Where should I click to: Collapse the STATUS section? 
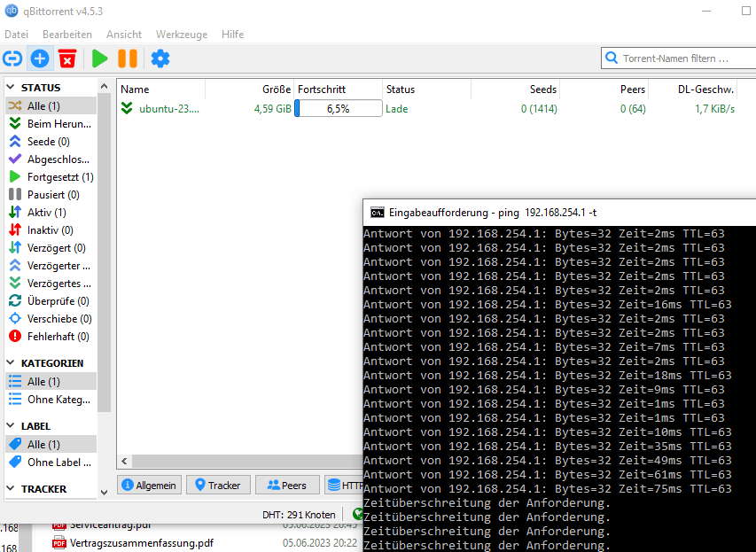coord(12,88)
